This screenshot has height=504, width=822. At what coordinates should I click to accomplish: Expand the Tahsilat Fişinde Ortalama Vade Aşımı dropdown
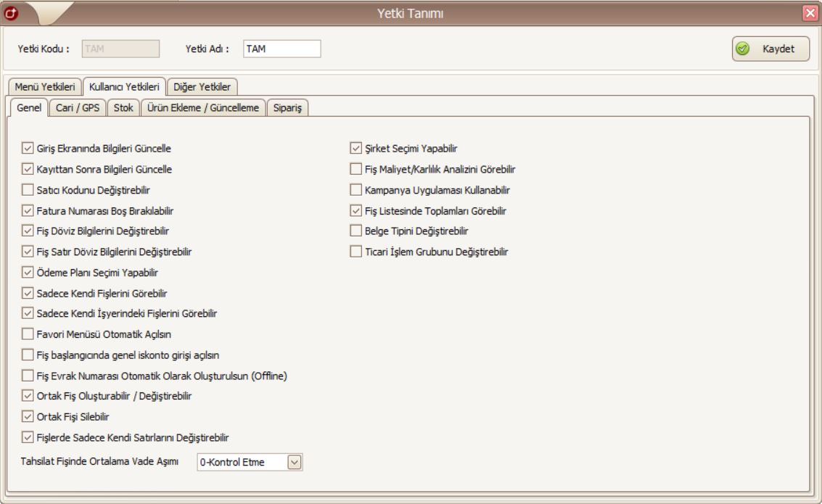coord(294,462)
